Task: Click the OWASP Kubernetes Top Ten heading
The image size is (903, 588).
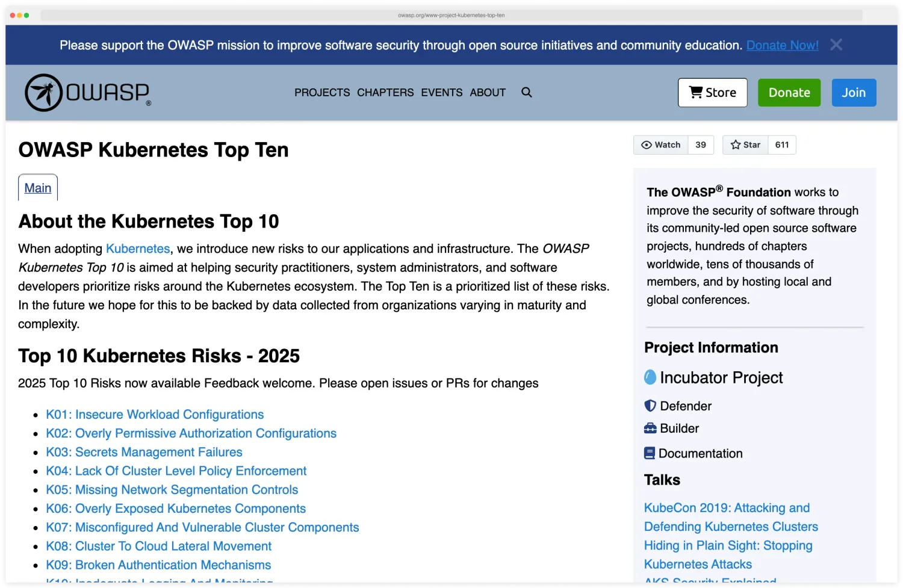Action: [x=154, y=150]
